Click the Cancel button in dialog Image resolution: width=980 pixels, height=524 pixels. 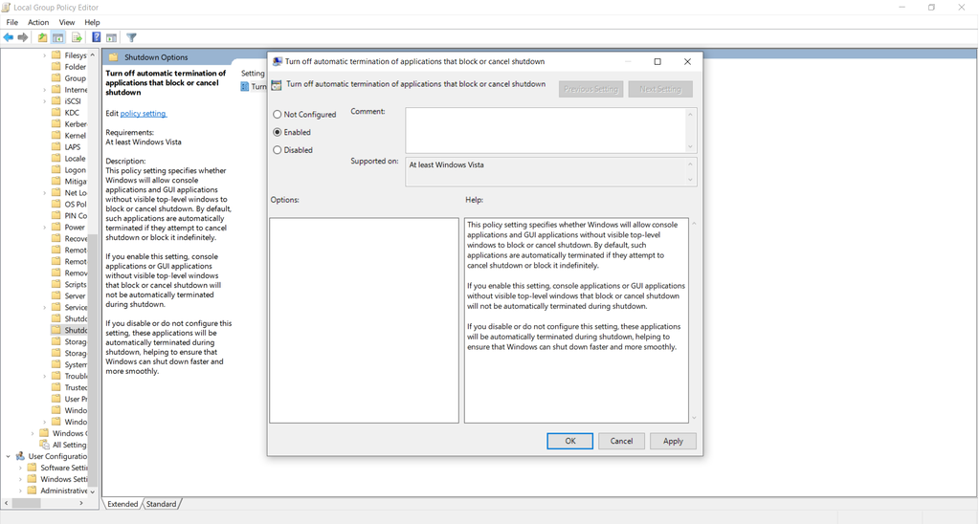click(x=621, y=441)
